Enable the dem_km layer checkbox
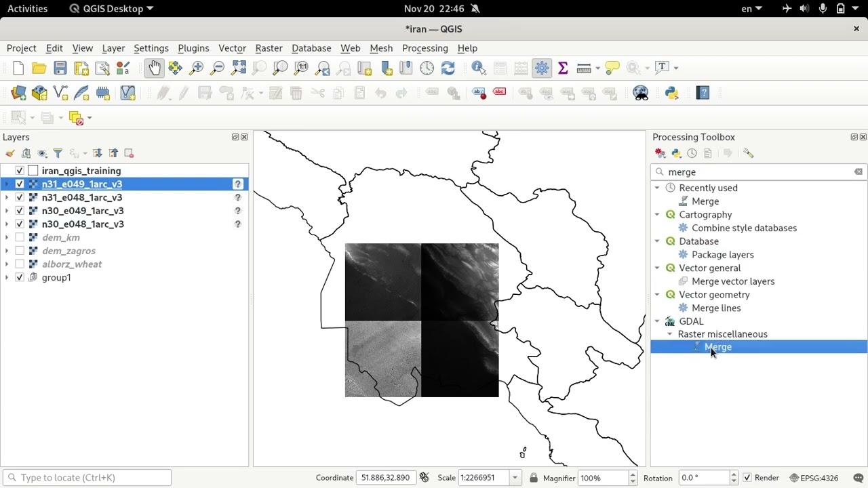The width and height of the screenshot is (868, 488). point(20,237)
